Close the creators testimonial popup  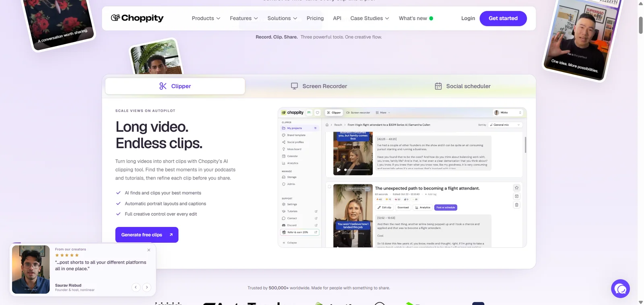[149, 250]
